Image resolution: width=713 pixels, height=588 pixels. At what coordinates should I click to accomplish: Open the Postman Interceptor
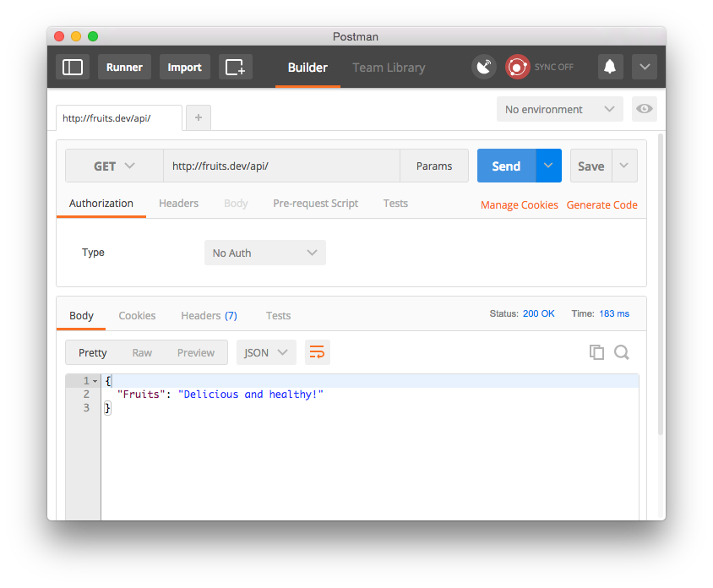coord(483,66)
